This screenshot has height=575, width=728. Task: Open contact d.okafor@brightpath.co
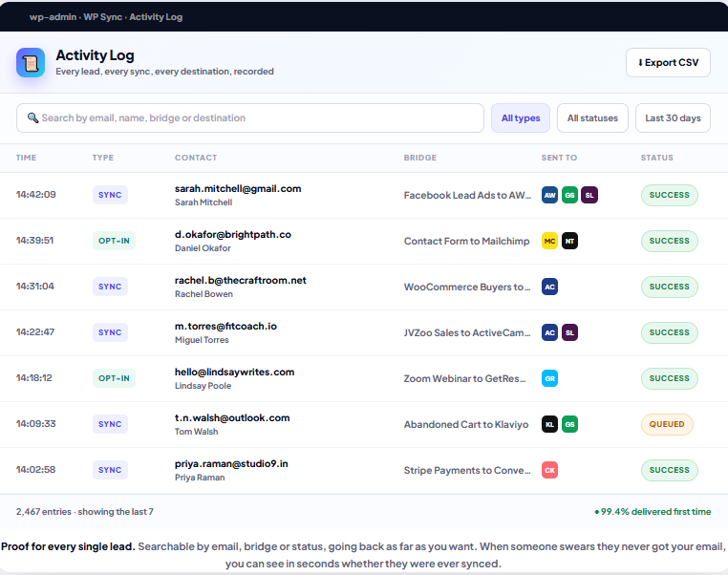(233, 235)
